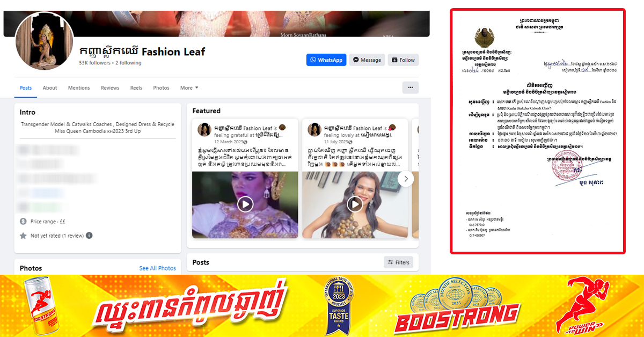Viewport: 644px width, 337px height.
Task: Play the first featured video
Action: [245, 204]
